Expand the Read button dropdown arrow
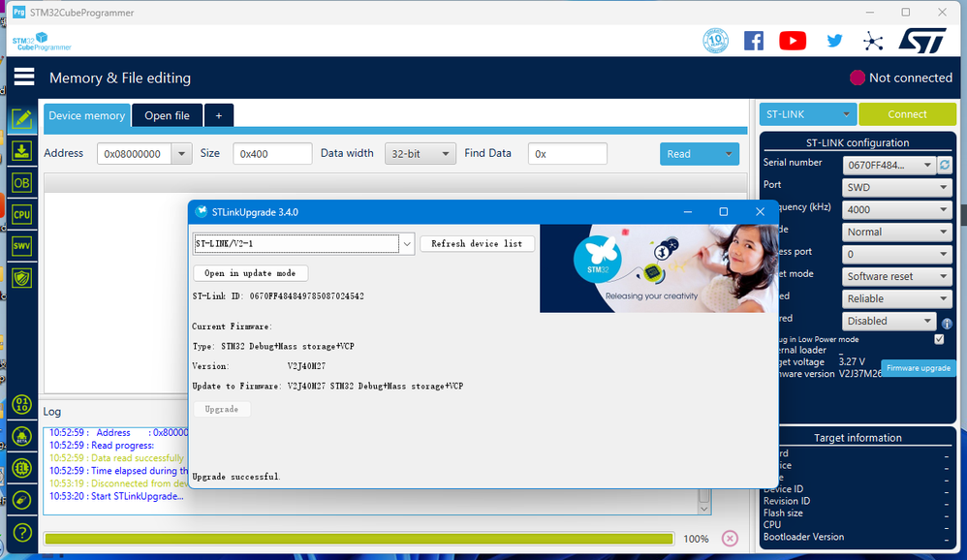This screenshot has height=560, width=967. pos(729,154)
